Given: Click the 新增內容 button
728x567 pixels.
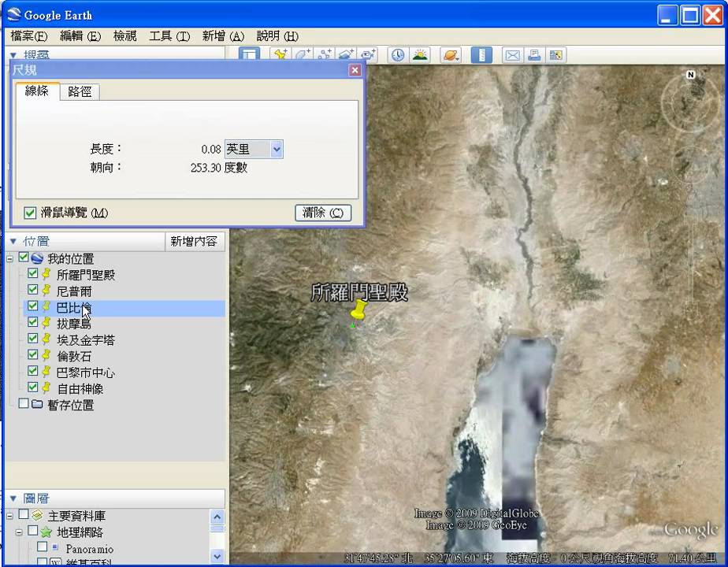Looking at the screenshot, I should pos(194,241).
